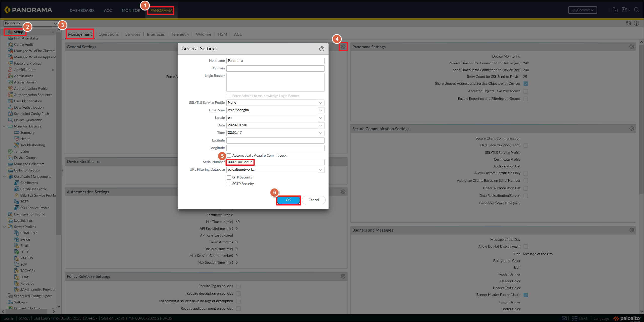This screenshot has height=322, width=644.
Task: Click the sidebar tree vertical scrollbar
Action: [x=59, y=133]
